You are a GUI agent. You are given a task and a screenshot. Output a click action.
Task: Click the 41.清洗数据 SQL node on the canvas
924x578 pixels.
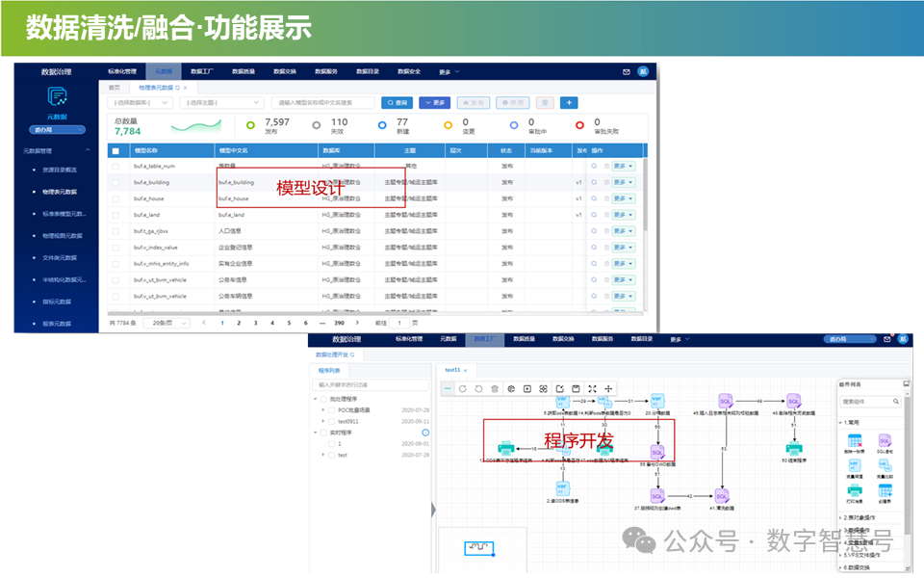pos(722,496)
